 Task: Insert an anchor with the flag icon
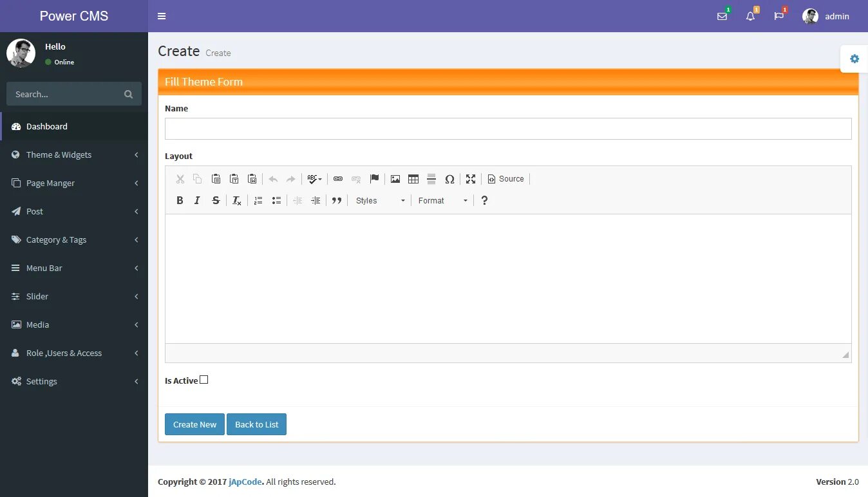click(374, 179)
